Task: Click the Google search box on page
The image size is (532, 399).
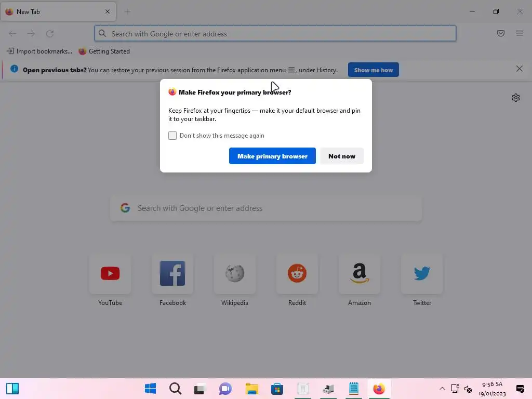Action: pyautogui.click(x=266, y=208)
